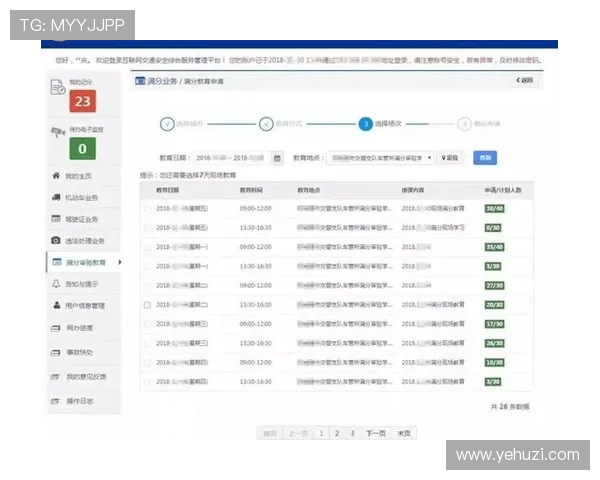Click the blue step 3 circle 选择场次

coord(366,124)
